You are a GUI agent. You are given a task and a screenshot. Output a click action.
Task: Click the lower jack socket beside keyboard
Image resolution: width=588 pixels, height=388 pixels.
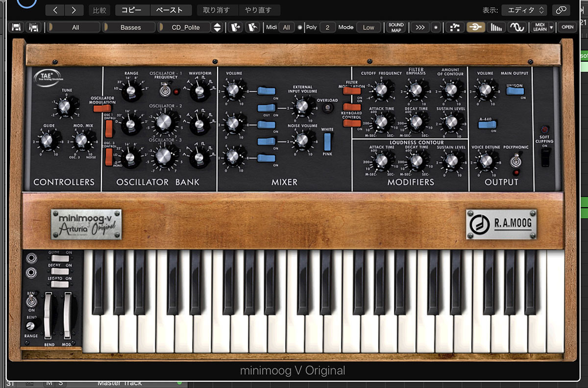tap(32, 272)
